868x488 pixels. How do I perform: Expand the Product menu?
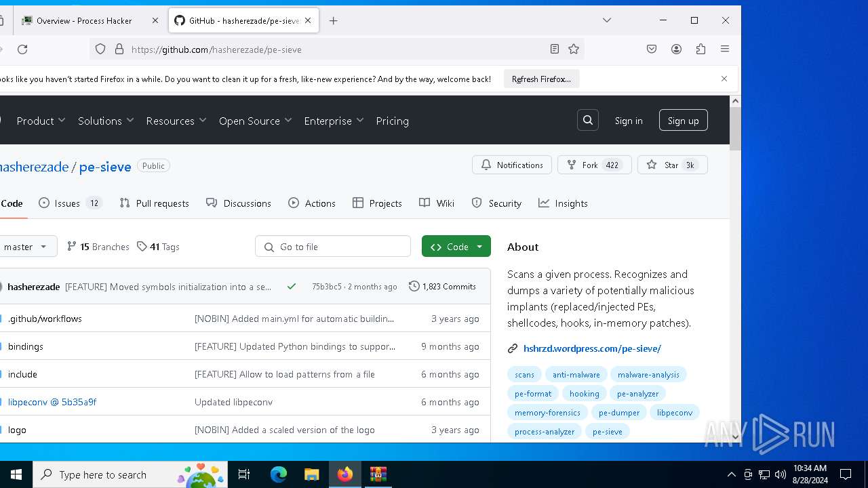(41, 121)
